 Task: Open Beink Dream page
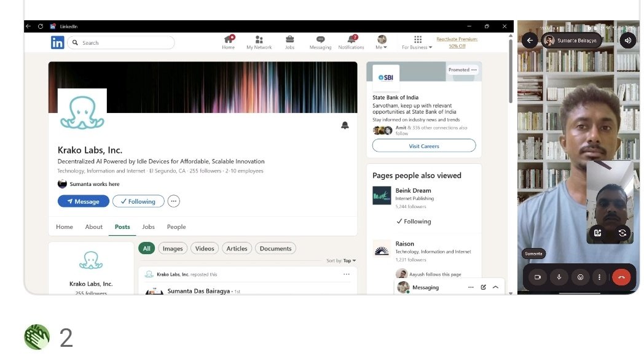pos(413,191)
